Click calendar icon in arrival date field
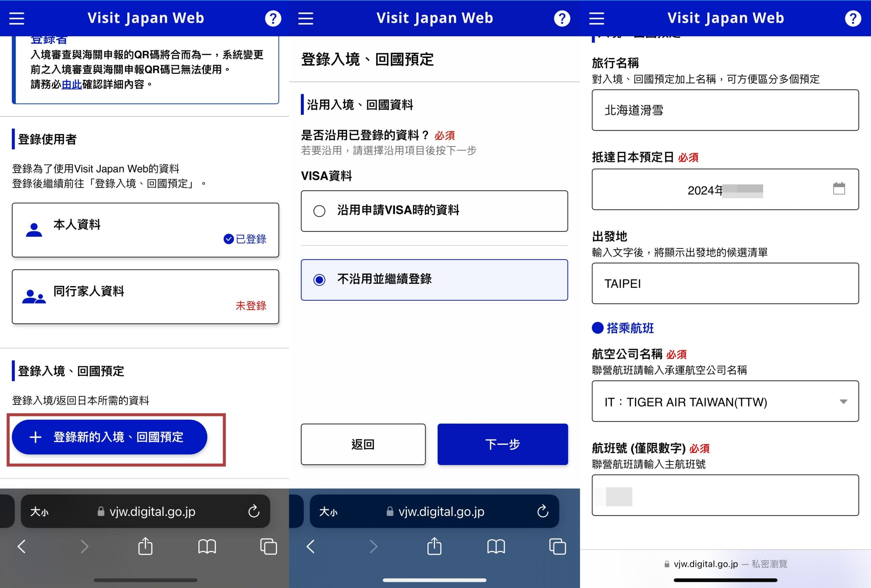 (839, 189)
